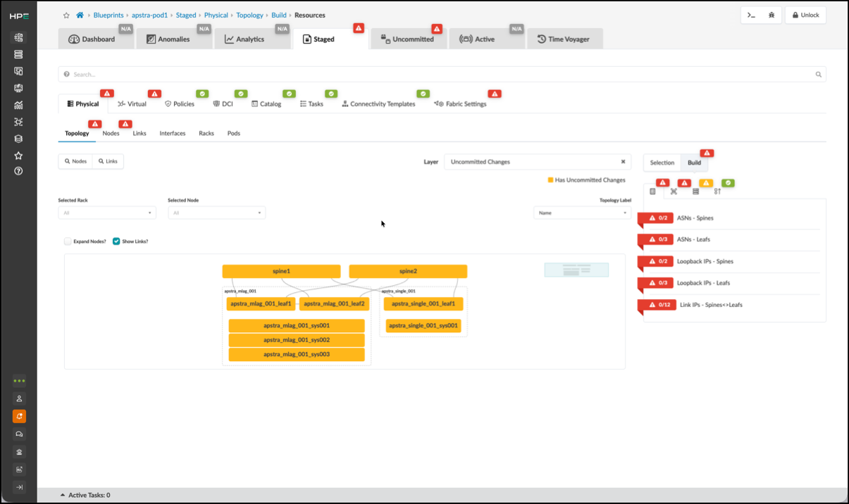
Task: Open the Selected Rack dropdown
Action: pos(107,213)
